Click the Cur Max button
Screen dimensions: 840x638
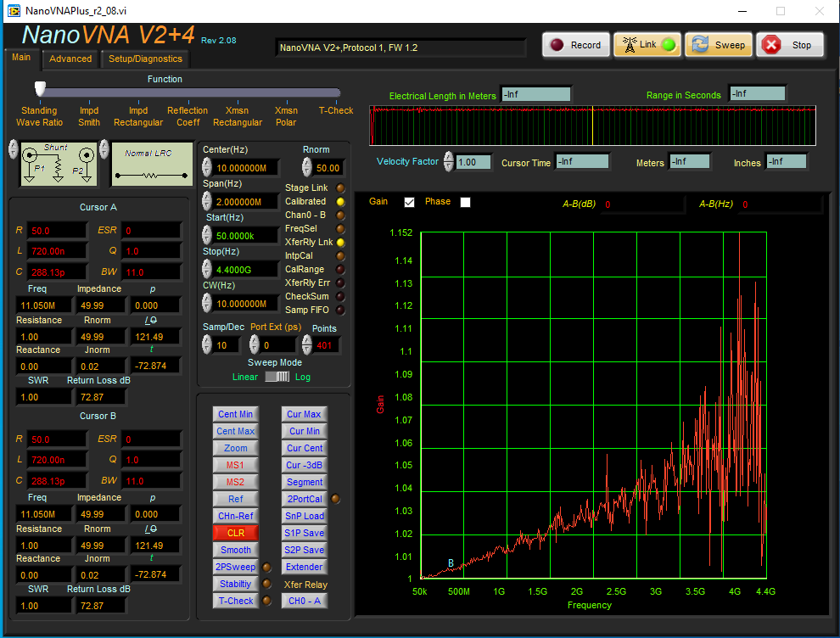coord(305,414)
